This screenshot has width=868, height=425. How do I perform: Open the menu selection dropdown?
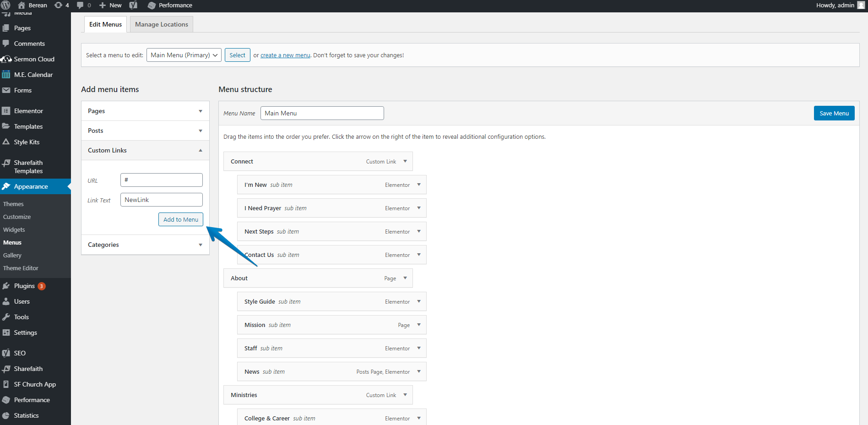tap(184, 55)
